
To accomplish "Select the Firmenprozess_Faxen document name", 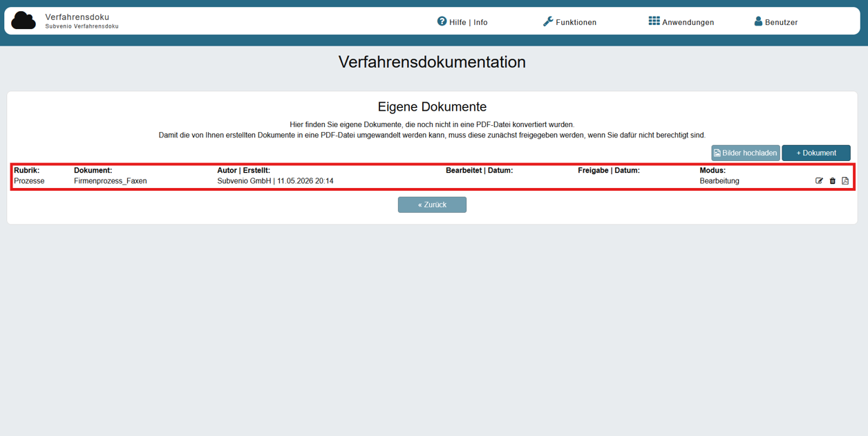I will point(111,181).
